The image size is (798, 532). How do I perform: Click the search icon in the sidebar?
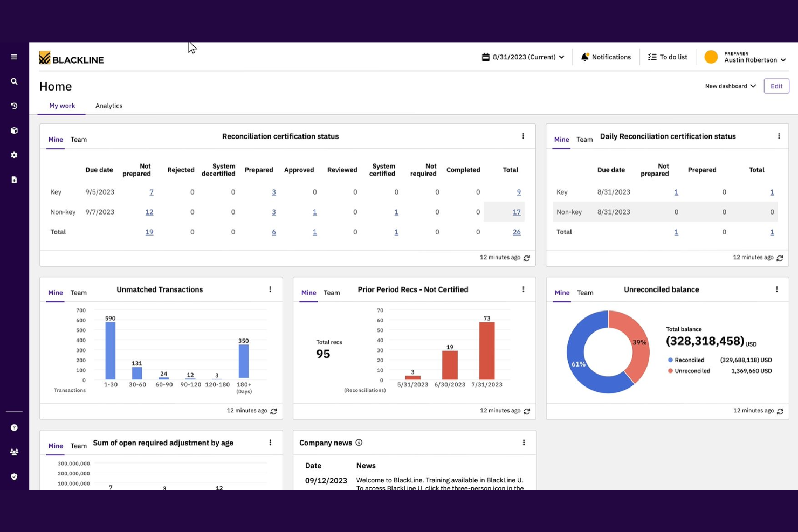[x=14, y=81]
